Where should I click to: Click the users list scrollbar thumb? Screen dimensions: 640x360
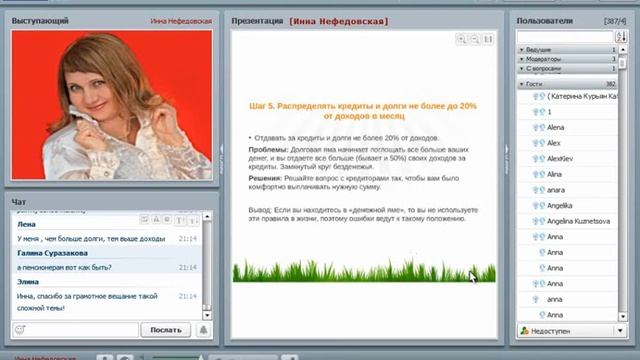tap(622, 63)
